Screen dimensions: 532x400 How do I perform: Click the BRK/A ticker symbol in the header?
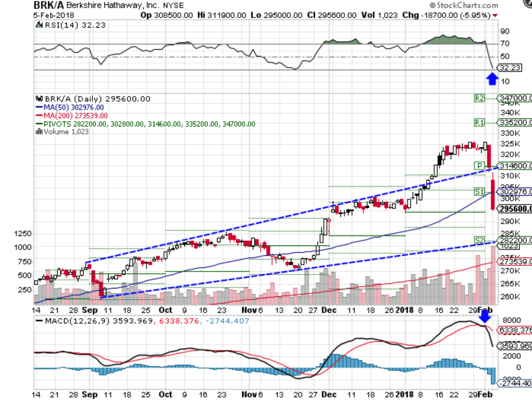coord(49,5)
